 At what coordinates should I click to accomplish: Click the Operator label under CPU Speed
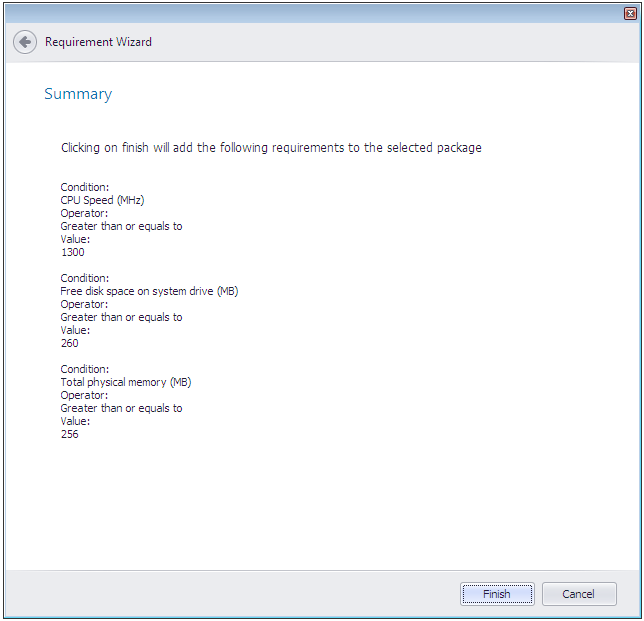(x=84, y=213)
